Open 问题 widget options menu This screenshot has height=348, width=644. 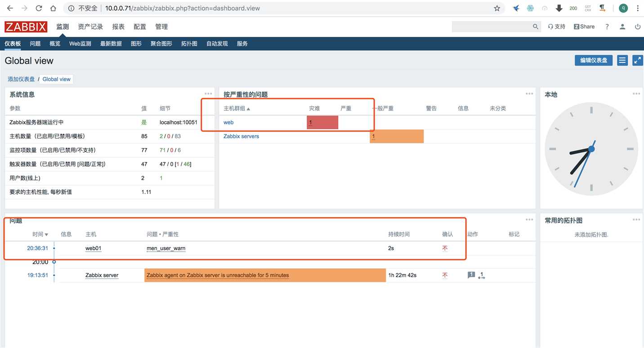point(529,219)
